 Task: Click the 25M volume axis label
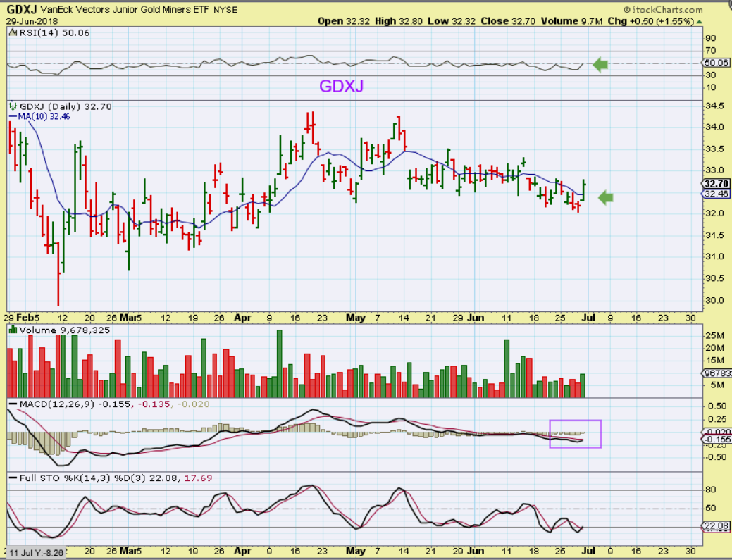714,336
